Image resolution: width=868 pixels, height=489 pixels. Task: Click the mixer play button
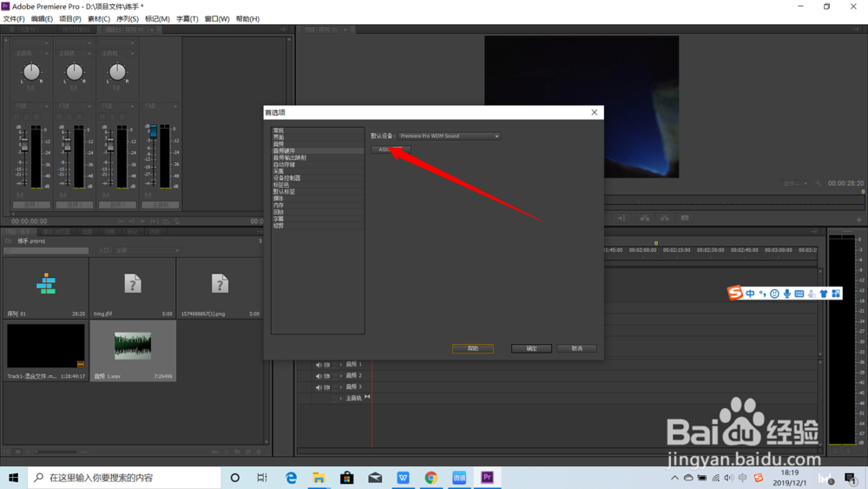coord(143,221)
